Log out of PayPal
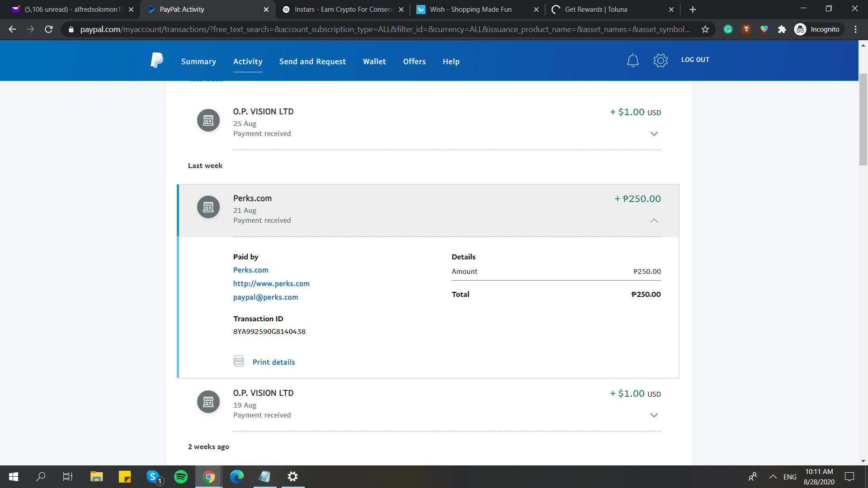The width and height of the screenshot is (868, 488). (x=695, y=60)
